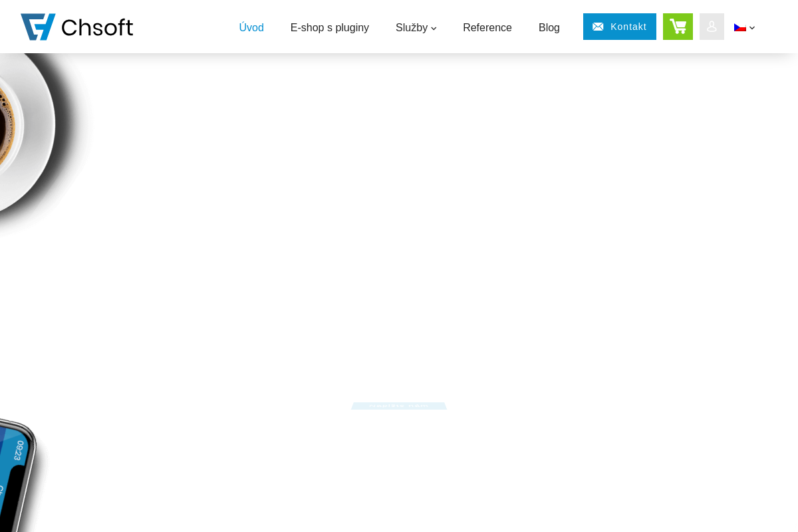Click the blue Kontakt button

(x=620, y=27)
